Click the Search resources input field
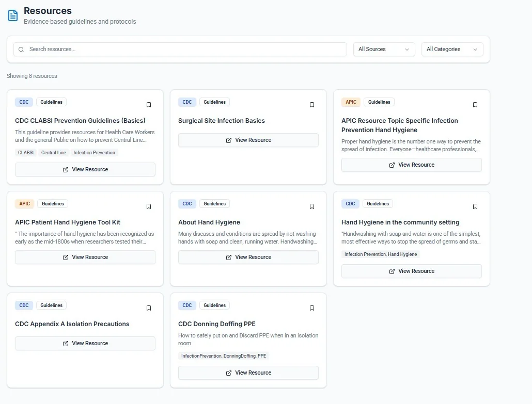Viewport: 532px width, 404px height. click(x=180, y=49)
